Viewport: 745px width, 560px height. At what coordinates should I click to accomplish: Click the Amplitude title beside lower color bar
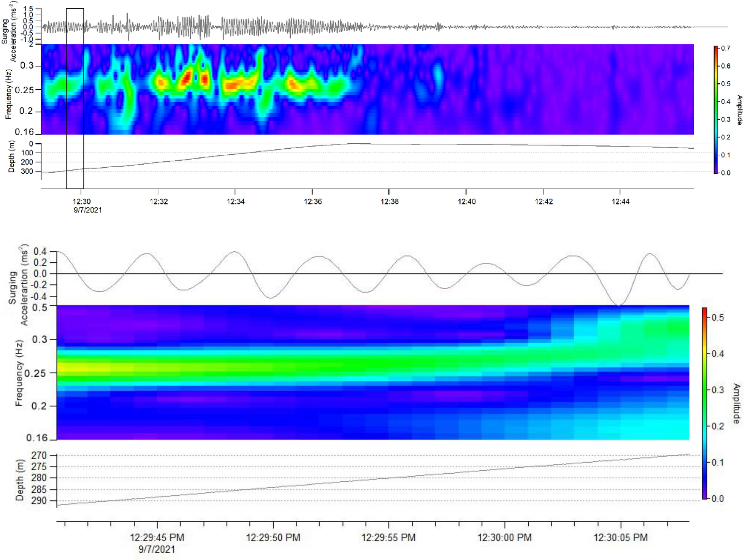pos(737,403)
